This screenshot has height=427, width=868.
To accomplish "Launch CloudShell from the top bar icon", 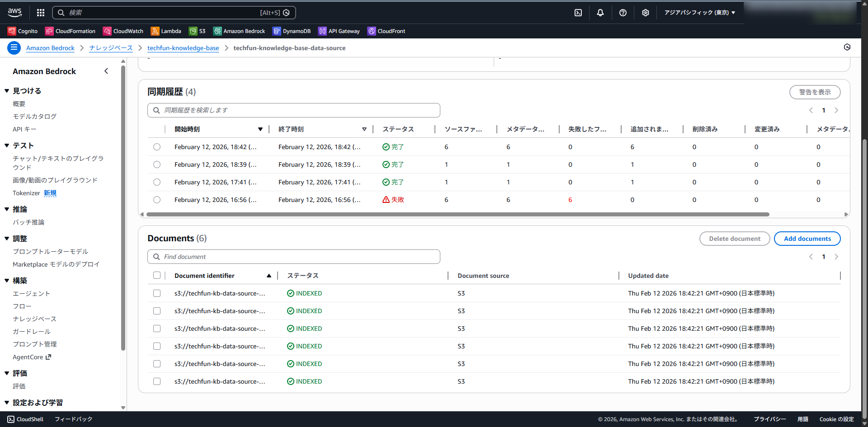I will click(x=578, y=13).
